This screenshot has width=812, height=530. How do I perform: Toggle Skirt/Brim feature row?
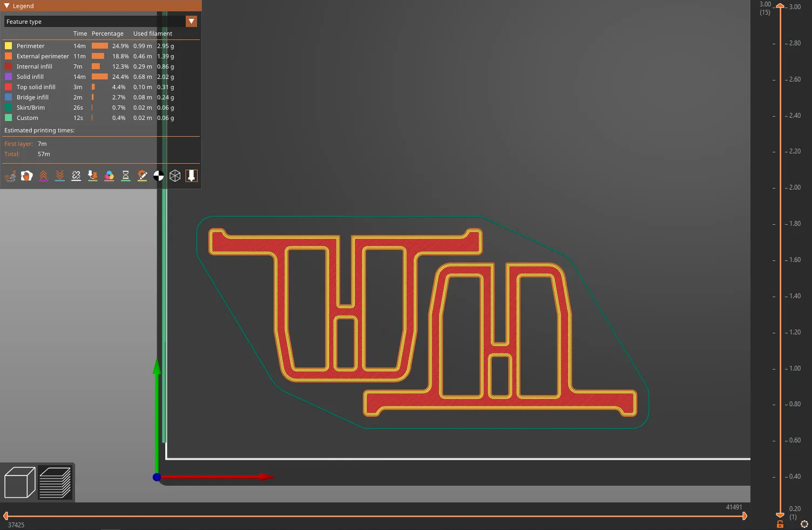click(100, 108)
